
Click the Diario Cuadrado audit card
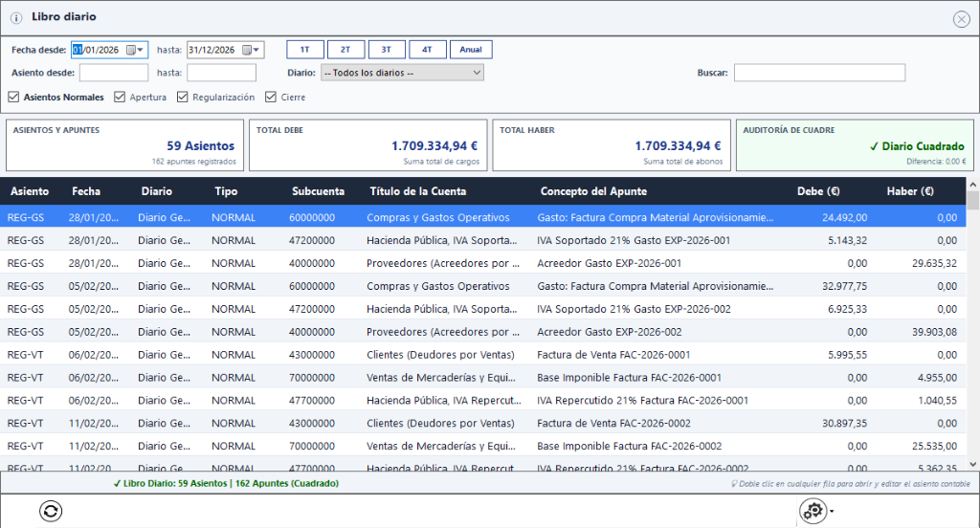click(x=855, y=145)
